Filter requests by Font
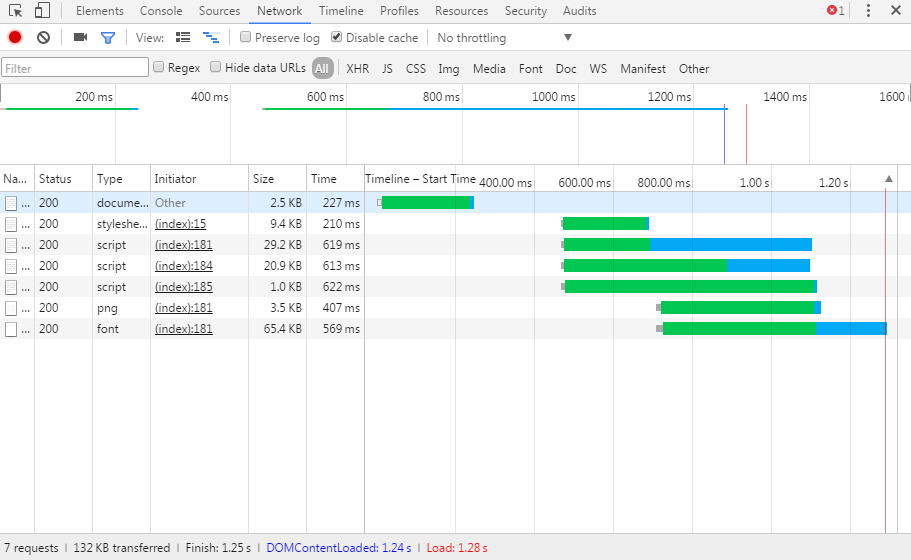This screenshot has height=560, width=911. coord(530,69)
